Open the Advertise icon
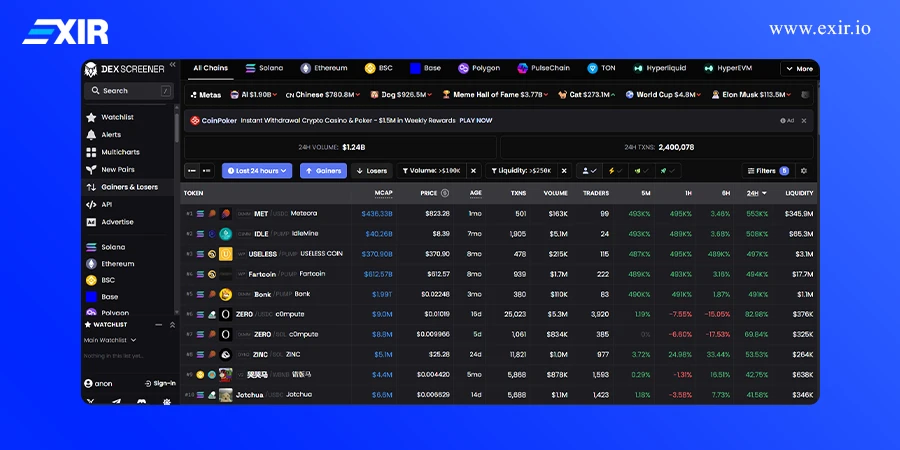 (91, 222)
